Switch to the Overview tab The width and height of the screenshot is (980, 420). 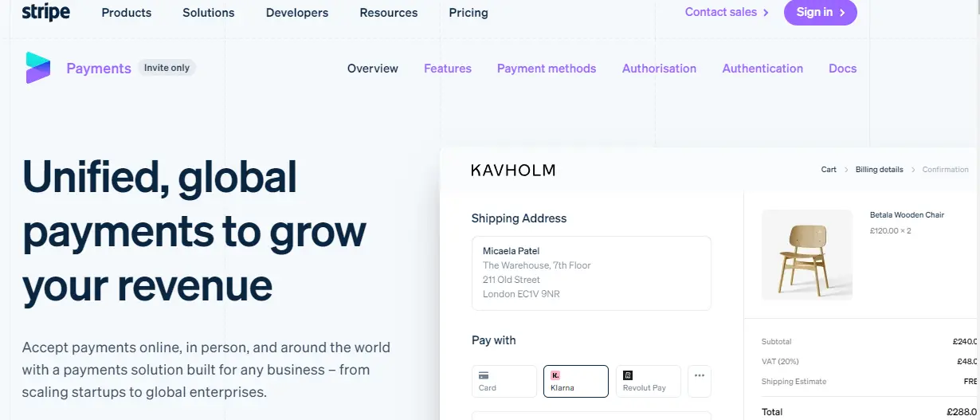click(x=373, y=69)
